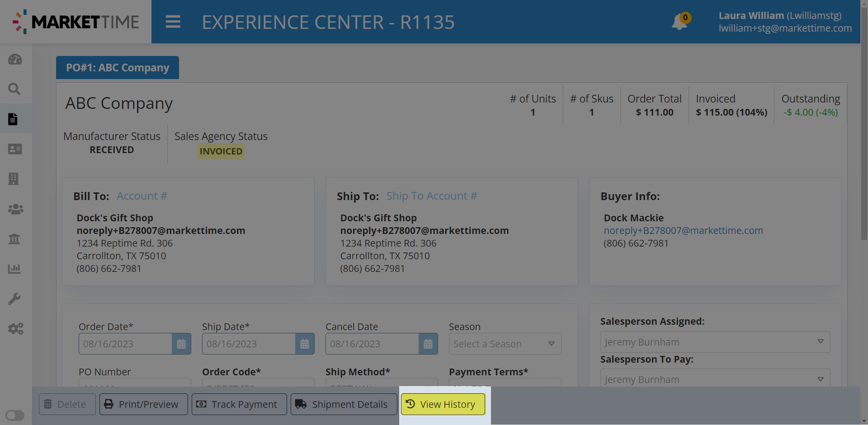Select the orders document sidebar icon
Image resolution: width=868 pixels, height=425 pixels.
13,119
